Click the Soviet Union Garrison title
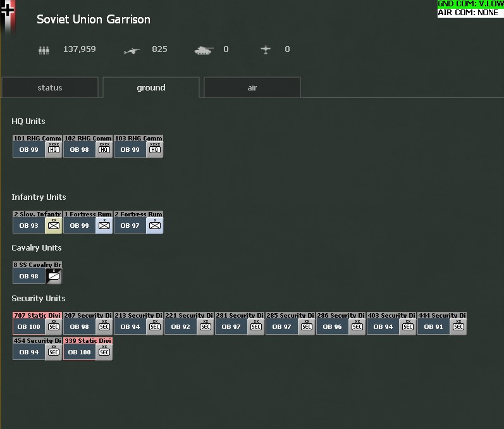Image resolution: width=504 pixels, height=429 pixels. pyautogui.click(x=94, y=19)
